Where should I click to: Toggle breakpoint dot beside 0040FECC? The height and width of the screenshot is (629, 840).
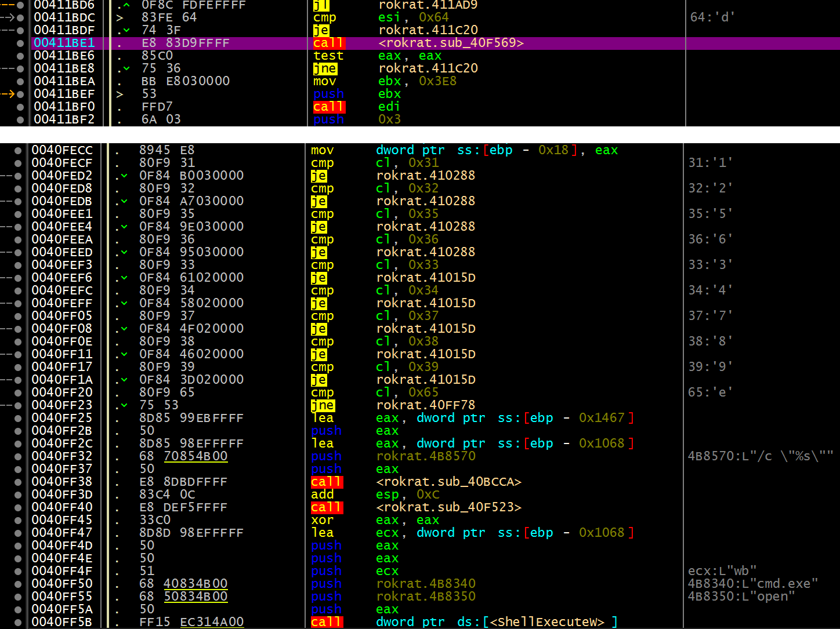(x=19, y=150)
